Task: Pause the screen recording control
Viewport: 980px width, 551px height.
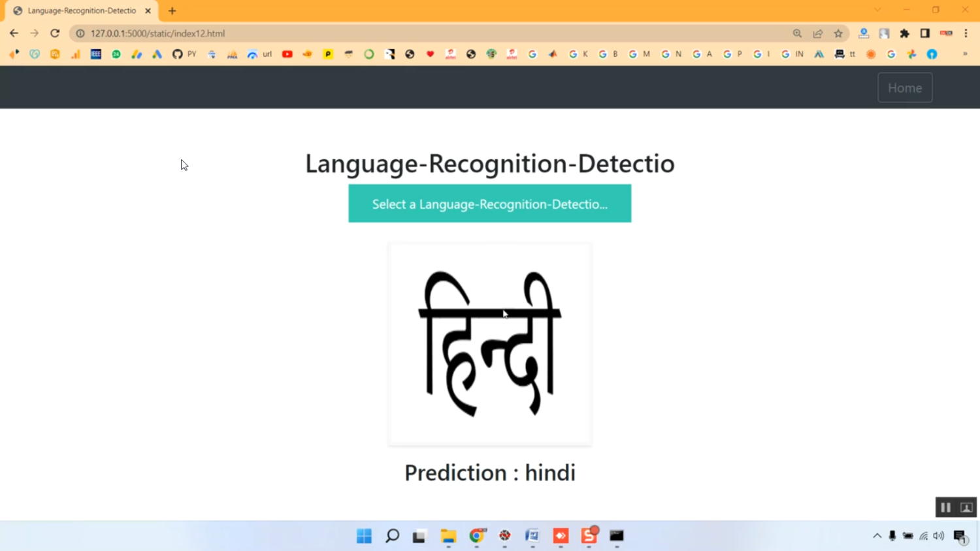Action: pyautogui.click(x=945, y=507)
